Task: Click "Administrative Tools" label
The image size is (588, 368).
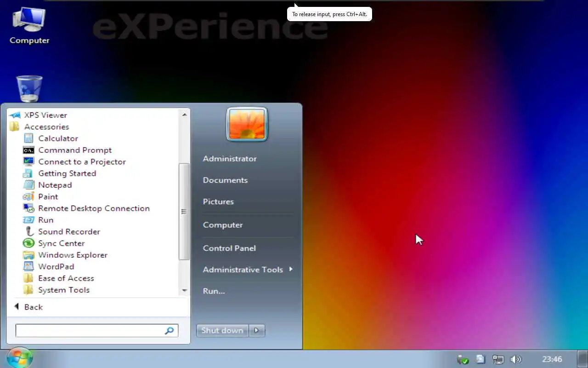Action: (243, 270)
